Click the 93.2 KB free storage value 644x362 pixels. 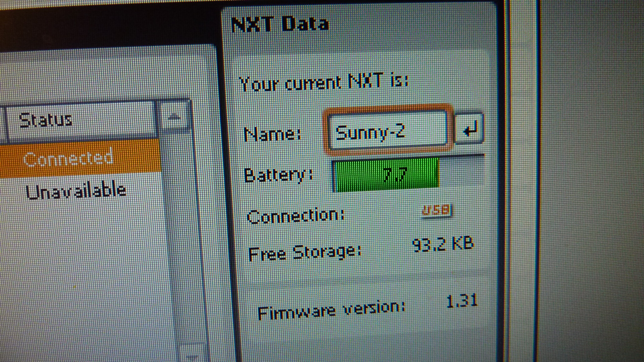click(443, 244)
